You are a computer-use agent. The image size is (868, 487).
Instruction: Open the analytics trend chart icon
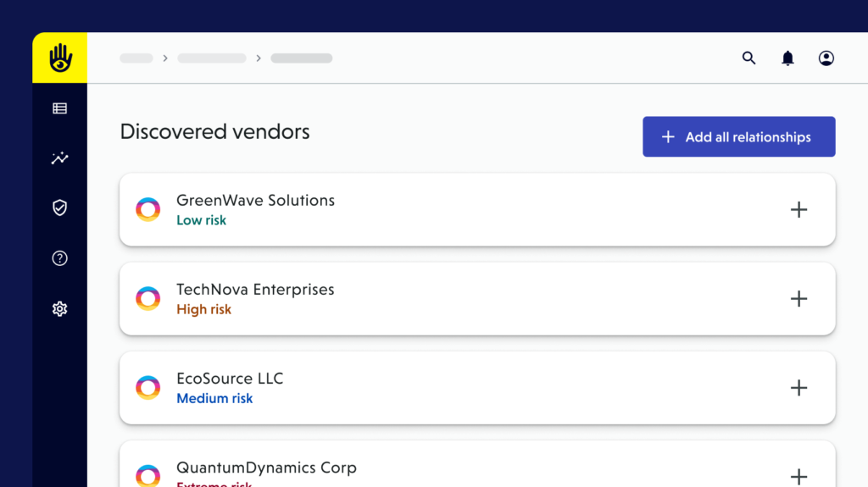click(x=60, y=158)
